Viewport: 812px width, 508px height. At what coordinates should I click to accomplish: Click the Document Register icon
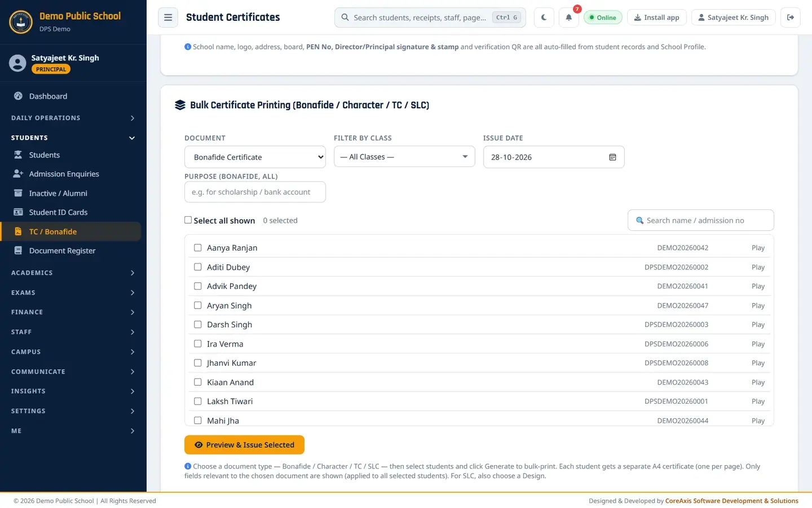pos(18,251)
